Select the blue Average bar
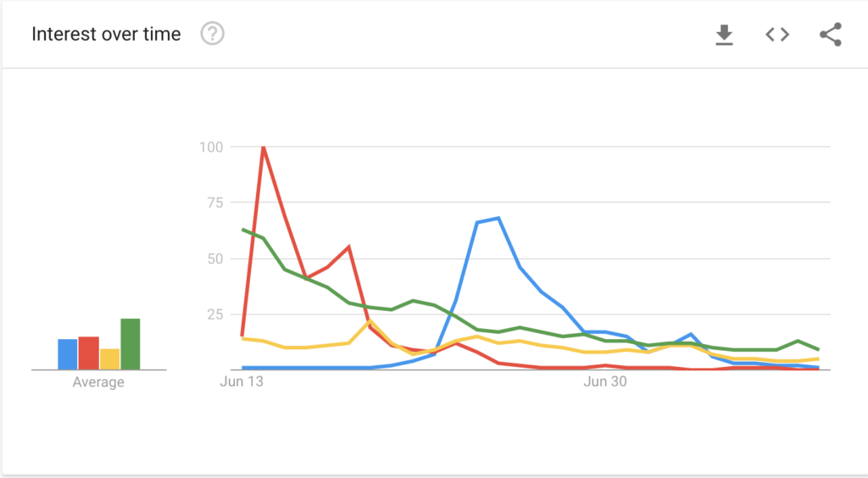The height and width of the screenshot is (478, 868). click(x=68, y=354)
